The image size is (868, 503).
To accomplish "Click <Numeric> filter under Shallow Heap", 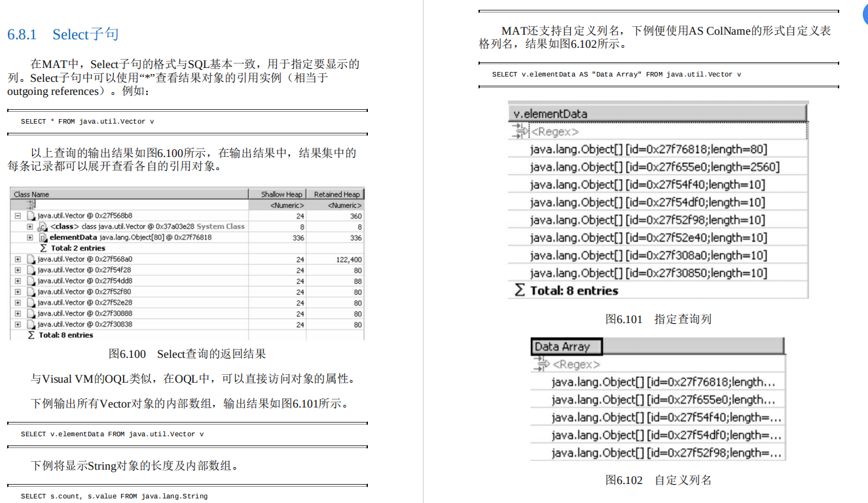I will pos(287,205).
